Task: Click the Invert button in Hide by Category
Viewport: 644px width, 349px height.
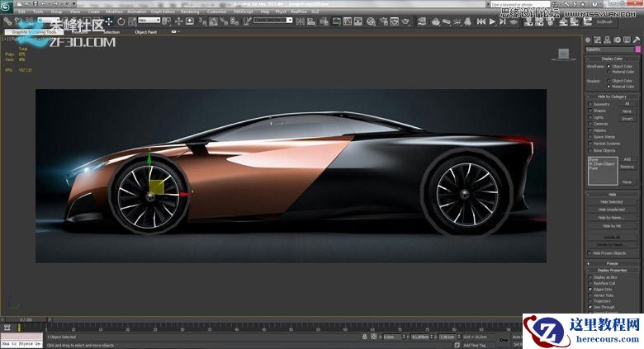Action: tap(627, 119)
